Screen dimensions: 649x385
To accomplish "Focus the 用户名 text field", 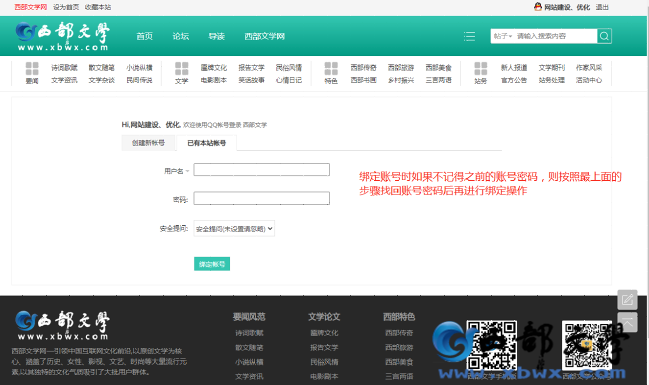I will [262, 169].
